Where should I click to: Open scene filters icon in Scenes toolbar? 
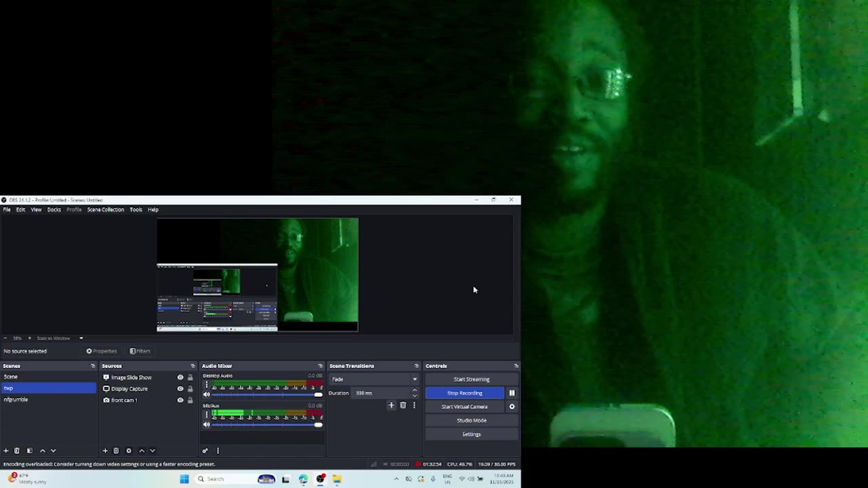[29, 451]
